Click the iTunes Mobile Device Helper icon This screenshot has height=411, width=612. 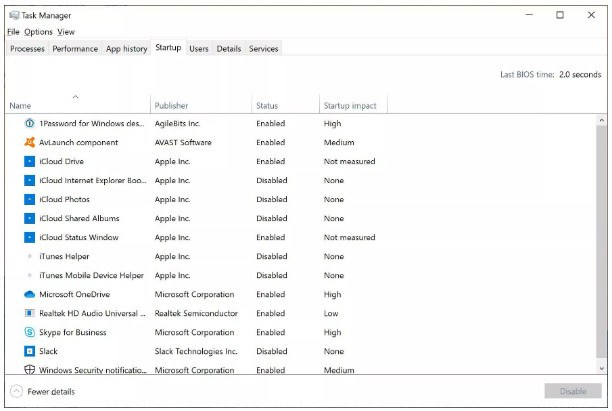[x=29, y=275]
